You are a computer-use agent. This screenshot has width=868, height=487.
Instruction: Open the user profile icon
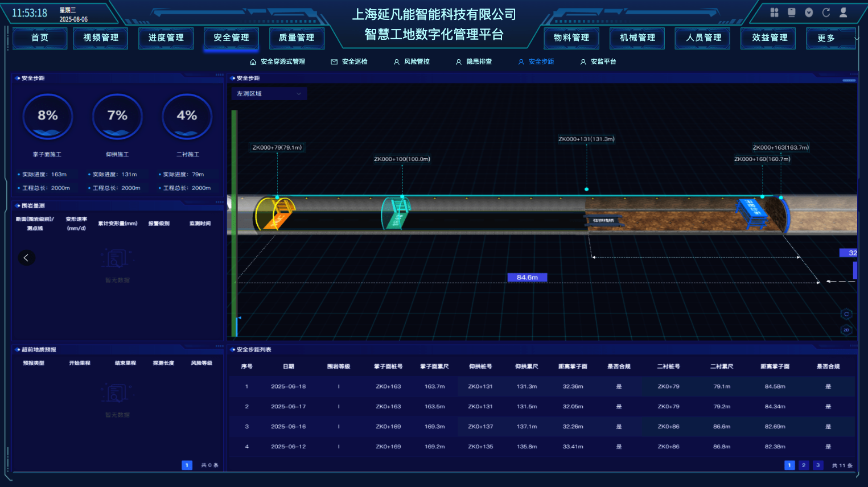(x=844, y=13)
